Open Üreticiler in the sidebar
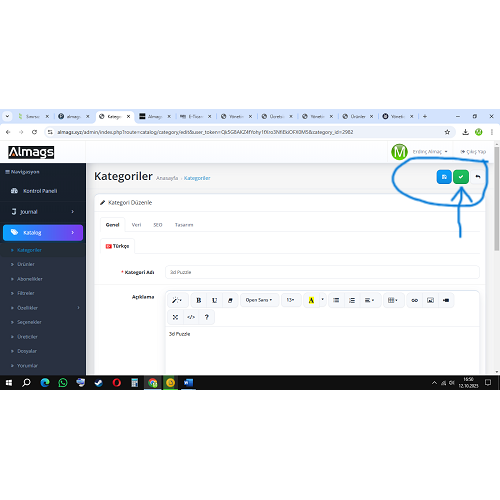Image resolution: width=500 pixels, height=500 pixels. [27, 337]
